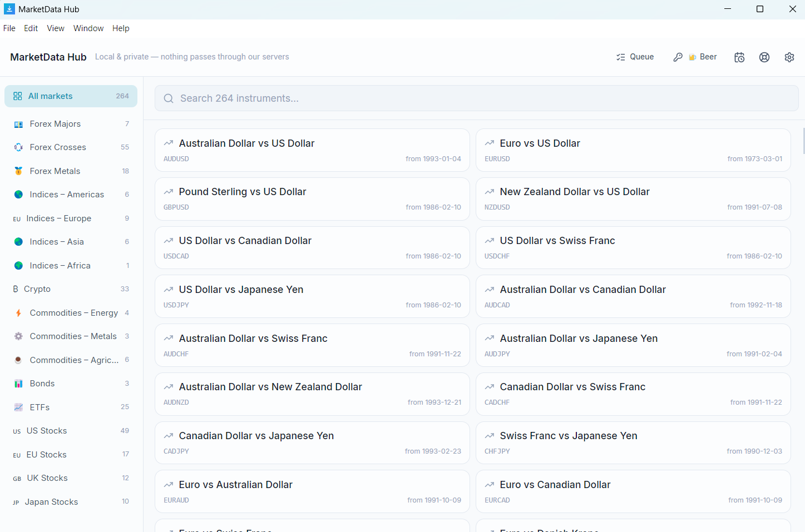Click the Indices – Americas globe icon

[x=18, y=195]
